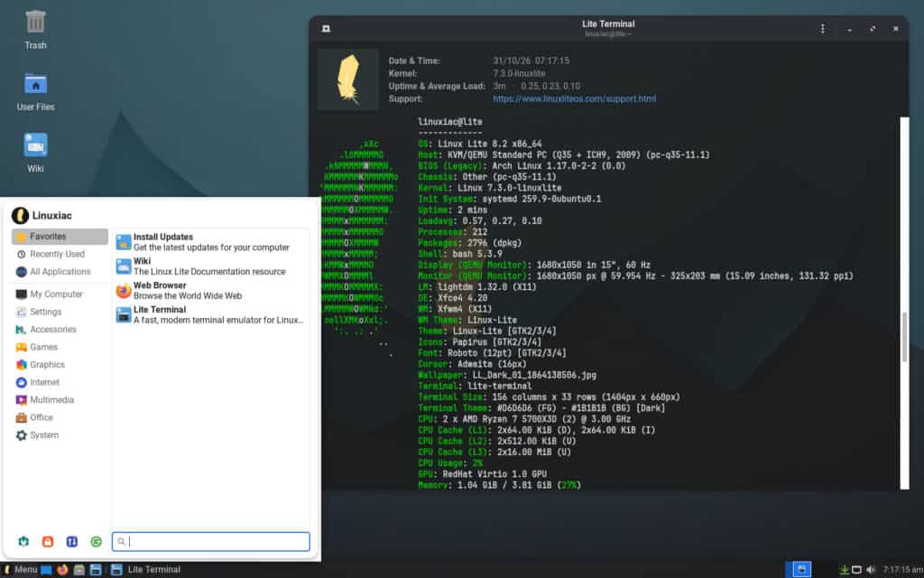Click the 'AMD Ryzen 7 5700X3D' CPU line
Screen dimensions: 924x578
(524, 419)
